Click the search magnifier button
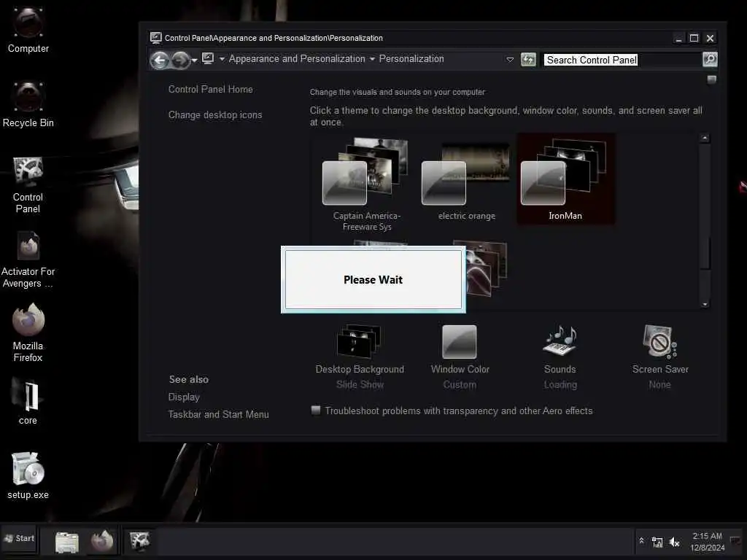 tap(709, 60)
